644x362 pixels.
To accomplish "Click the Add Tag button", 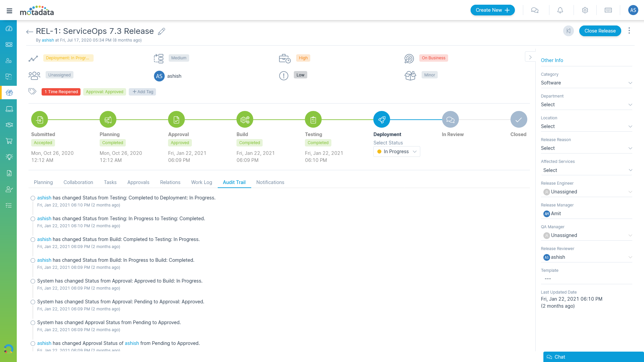I will coord(143,92).
